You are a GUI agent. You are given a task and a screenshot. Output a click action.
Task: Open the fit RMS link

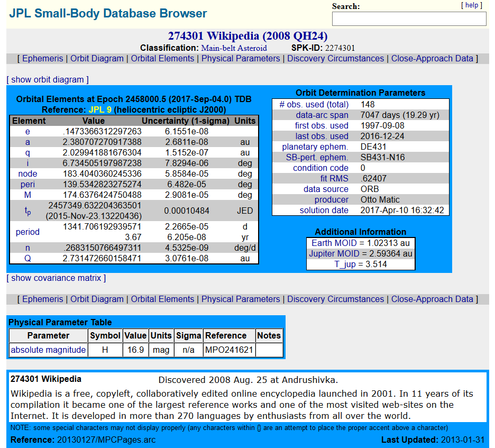coord(334,178)
